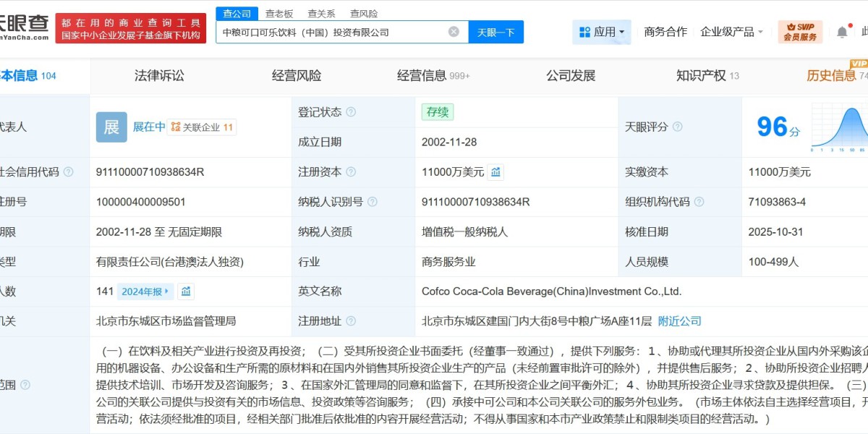
Task: Click the SVIP 会员服务 badge
Action: tap(800, 32)
